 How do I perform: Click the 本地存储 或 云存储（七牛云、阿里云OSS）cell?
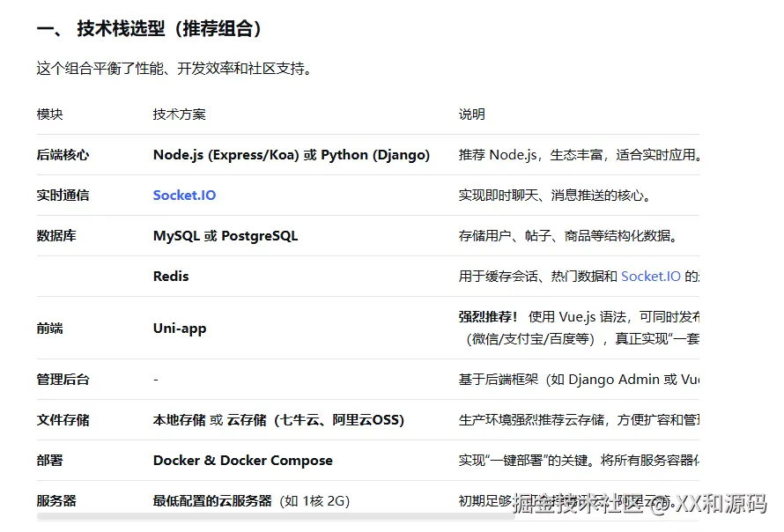(x=278, y=419)
